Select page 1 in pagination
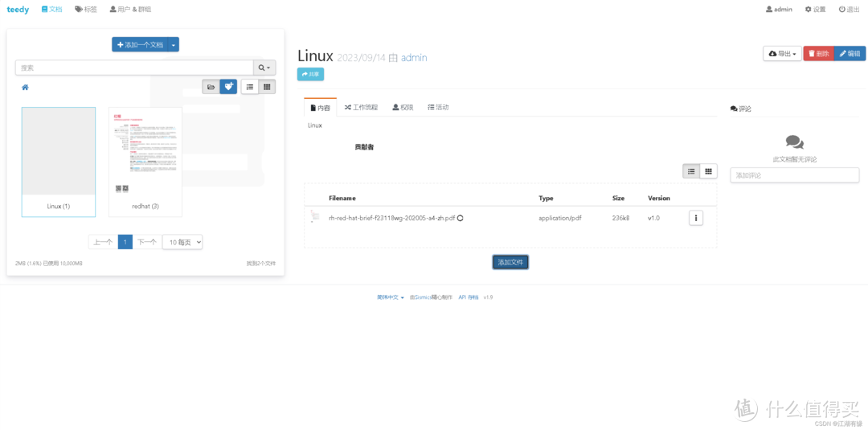868x430 pixels. [x=125, y=242]
